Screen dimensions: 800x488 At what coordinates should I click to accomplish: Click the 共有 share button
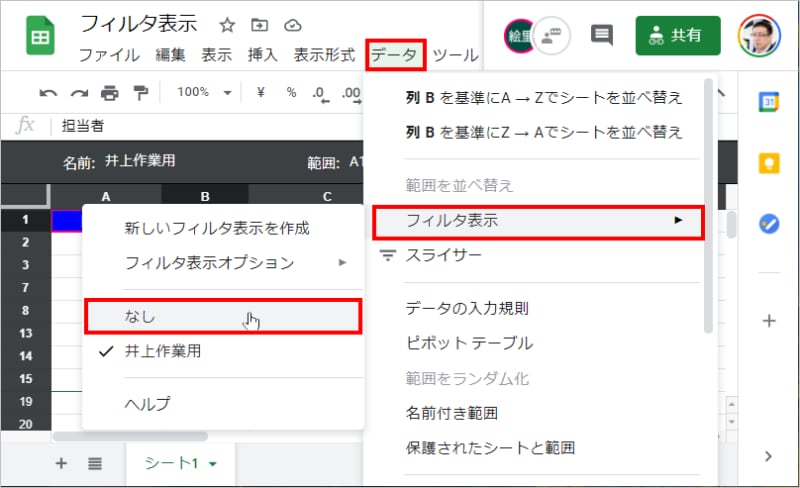pyautogui.click(x=678, y=35)
